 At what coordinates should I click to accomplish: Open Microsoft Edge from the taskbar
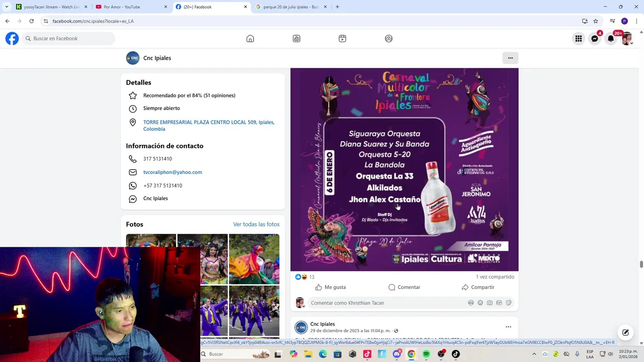(x=323, y=354)
